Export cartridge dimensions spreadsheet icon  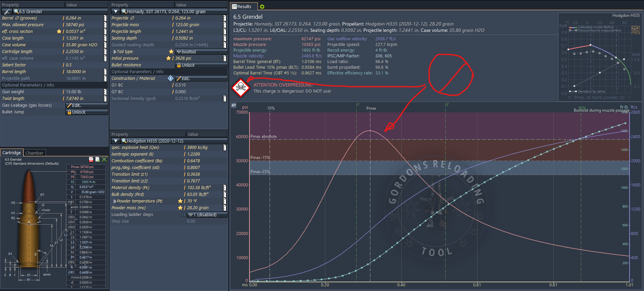97,159
